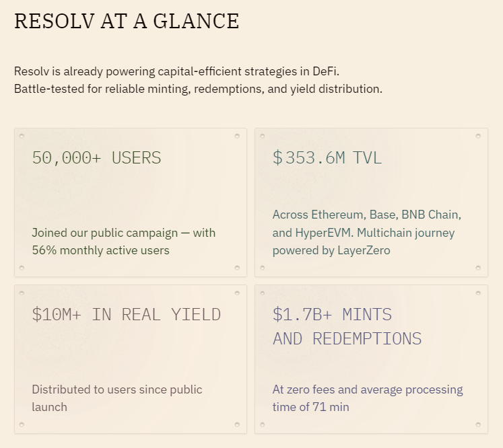Viewport: 503px width, 448px height.
Task: Click top-right rivet of the TVL card
Action: coord(478,136)
